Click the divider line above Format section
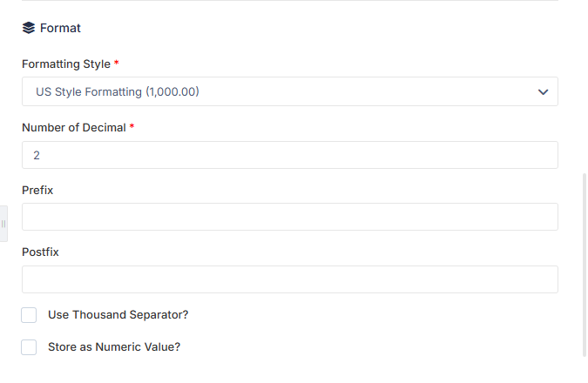588x383 pixels. (290, 0)
